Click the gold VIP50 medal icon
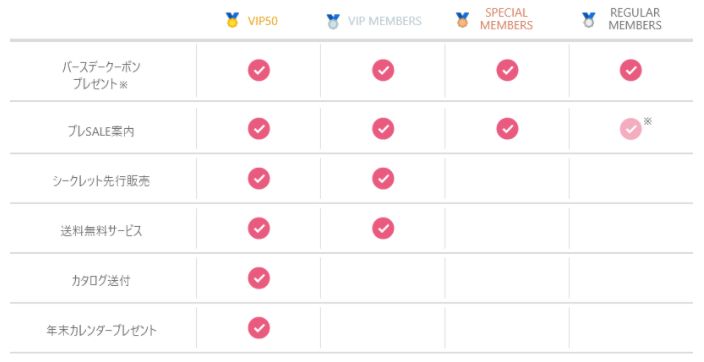 click(232, 20)
